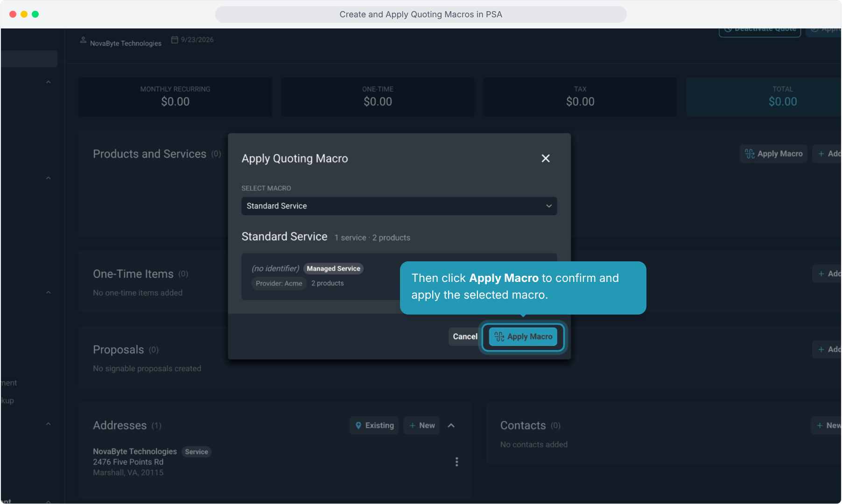842x504 pixels.
Task: Click Cancel in the macro dialog
Action: point(465,336)
